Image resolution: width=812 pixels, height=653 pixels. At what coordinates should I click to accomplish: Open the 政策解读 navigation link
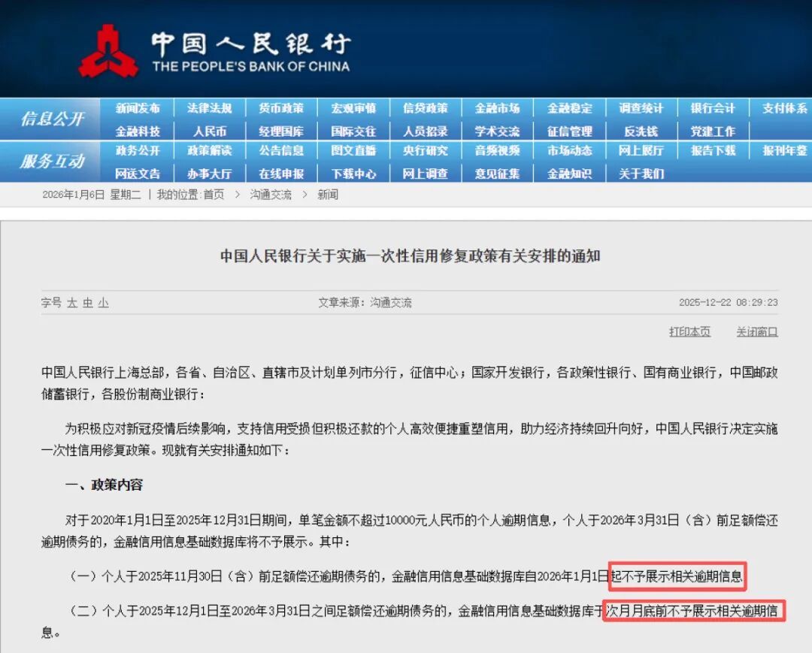[209, 151]
